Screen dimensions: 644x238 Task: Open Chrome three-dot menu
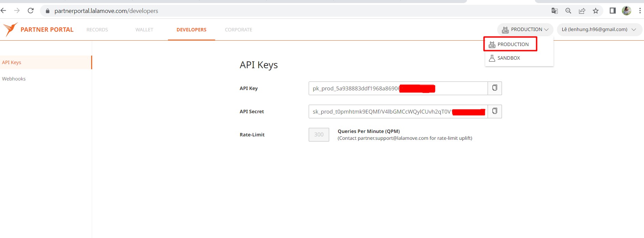pyautogui.click(x=640, y=11)
